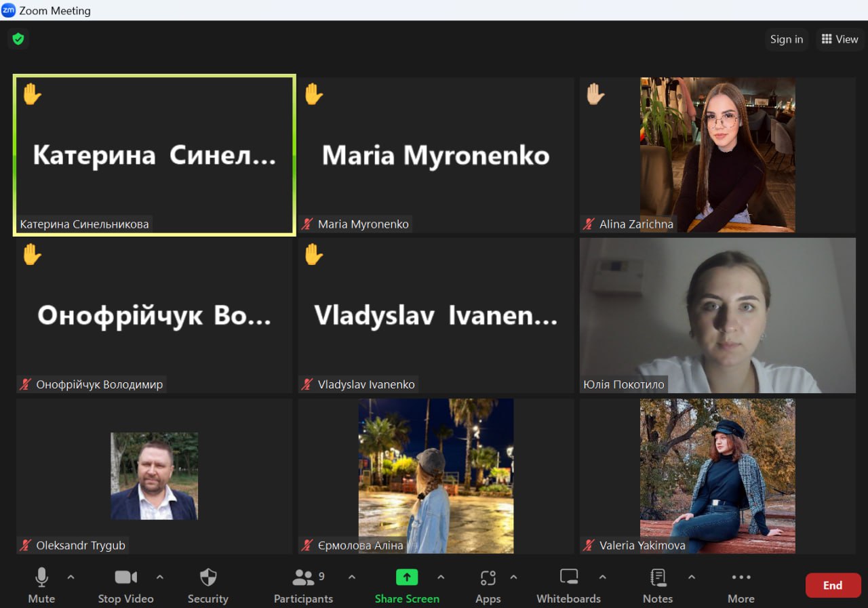This screenshot has width=868, height=608.
Task: Open the Whiteboards icon
Action: (569, 577)
